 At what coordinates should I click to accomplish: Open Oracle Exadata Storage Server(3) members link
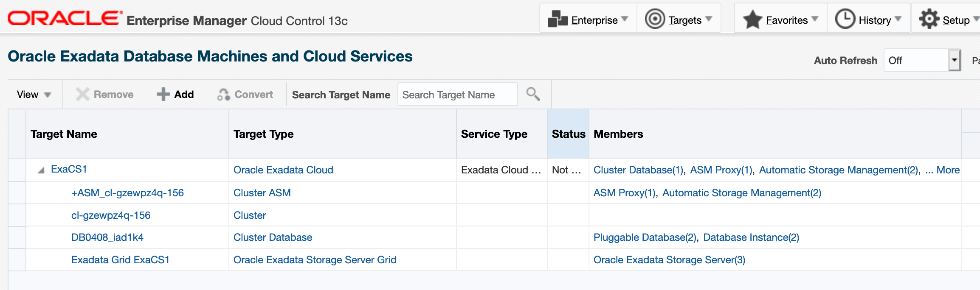669,260
